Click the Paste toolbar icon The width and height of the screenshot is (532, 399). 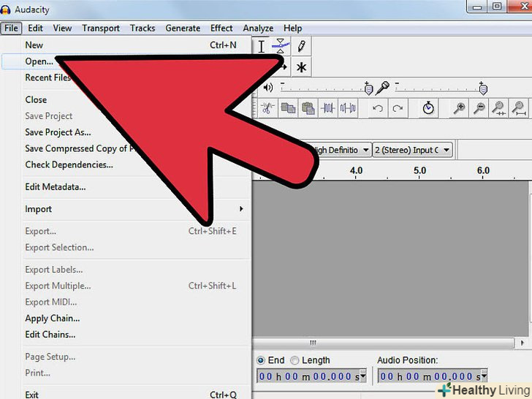(308, 108)
